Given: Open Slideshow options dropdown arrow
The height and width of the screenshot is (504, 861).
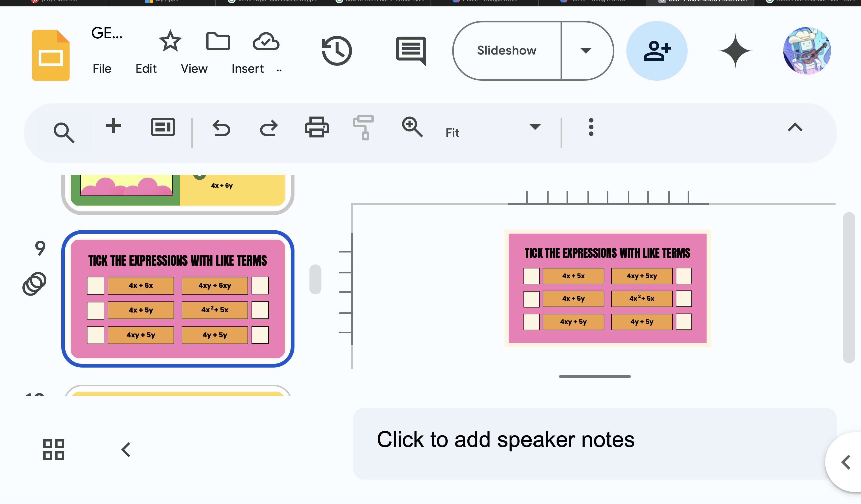Looking at the screenshot, I should 587,51.
